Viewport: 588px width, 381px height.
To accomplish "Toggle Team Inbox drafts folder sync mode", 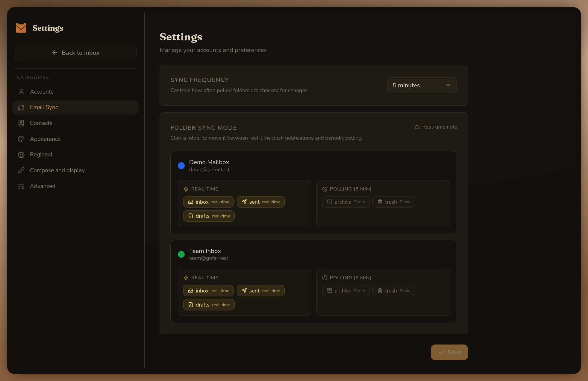I will 209,305.
